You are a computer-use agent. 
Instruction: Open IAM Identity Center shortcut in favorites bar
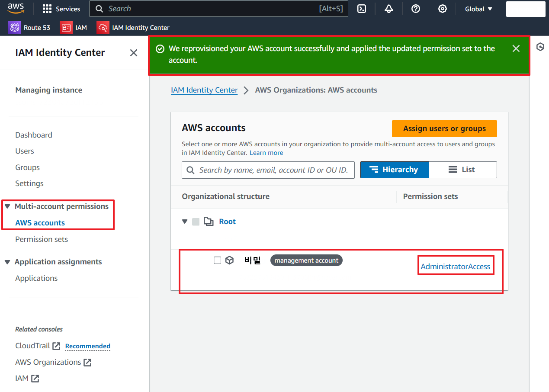133,28
